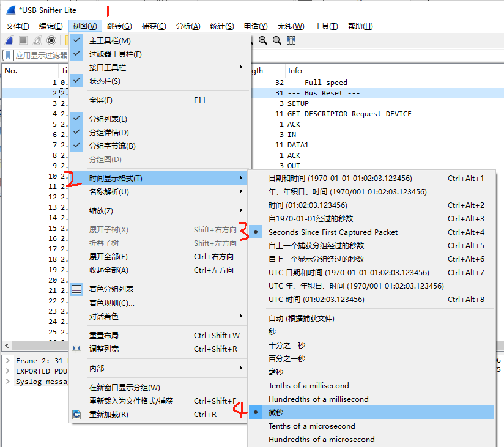Click packet list horizontal scrollbar left arrow
Screen dimensions: 504x447
[7, 345]
